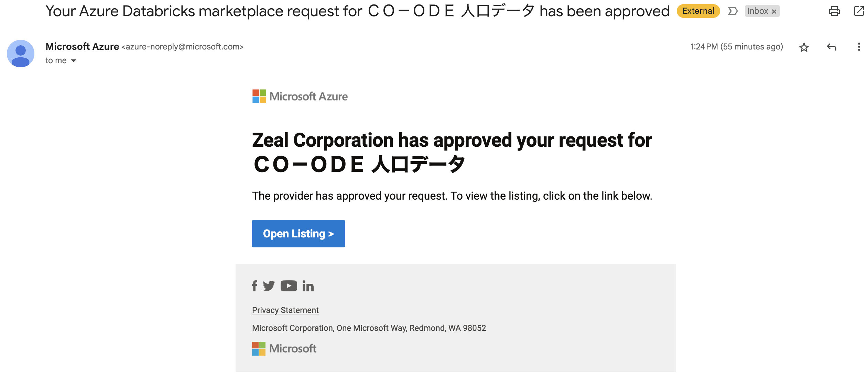Remove the Inbox label
868x391 pixels.
point(774,11)
